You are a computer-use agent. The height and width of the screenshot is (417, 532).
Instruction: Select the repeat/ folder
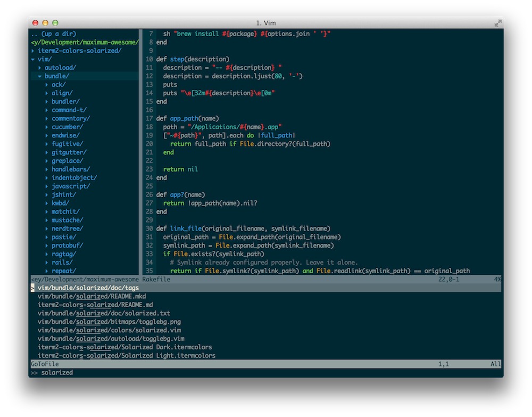coord(64,271)
